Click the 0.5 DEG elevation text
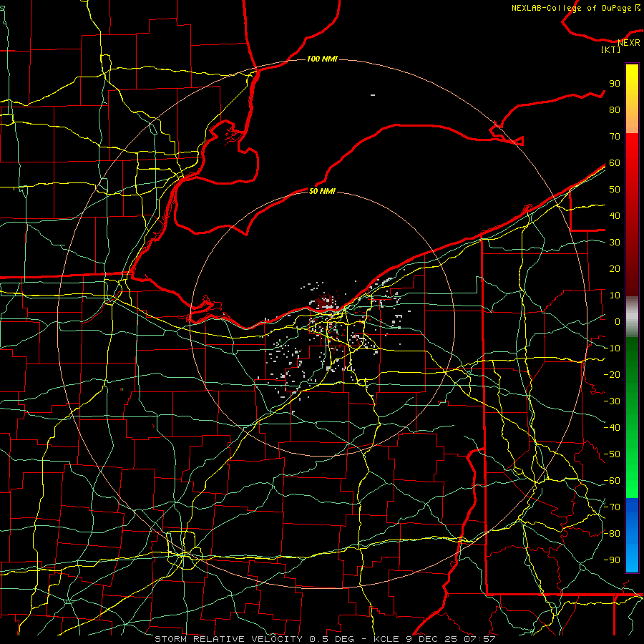The height and width of the screenshot is (644, 644). 333,639
